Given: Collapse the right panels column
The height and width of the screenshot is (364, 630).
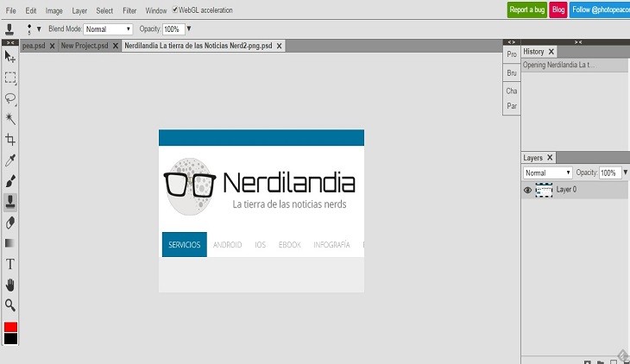Looking at the screenshot, I should pyautogui.click(x=577, y=41).
